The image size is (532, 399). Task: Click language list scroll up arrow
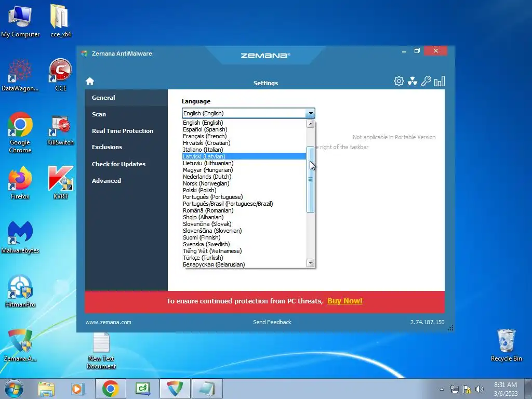pyautogui.click(x=311, y=124)
